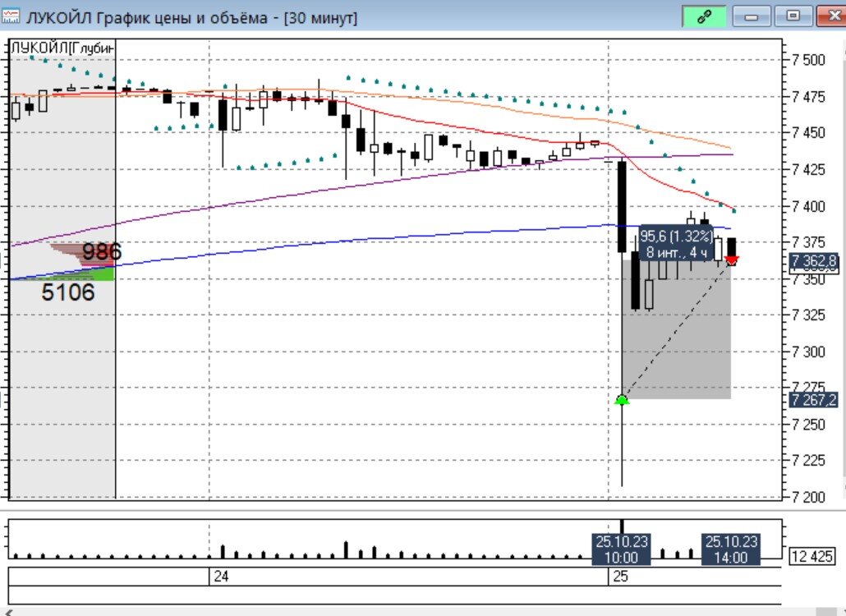Click the 7 400 price axis label

click(x=809, y=206)
